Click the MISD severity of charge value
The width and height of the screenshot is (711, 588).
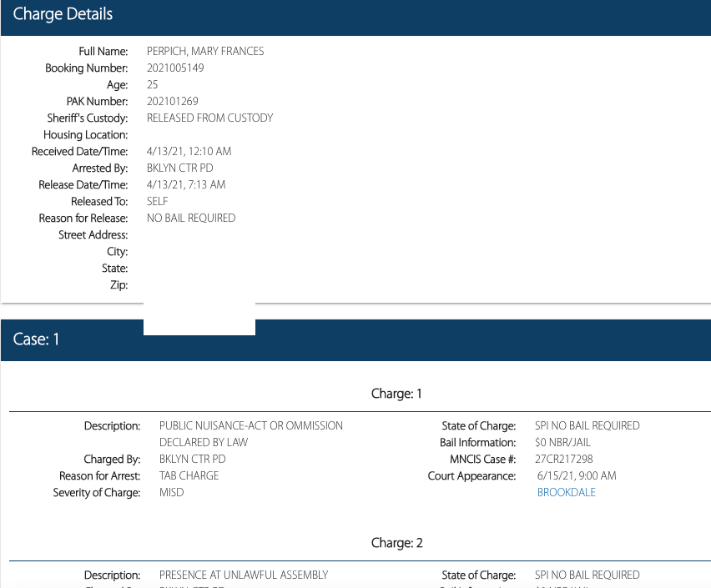(171, 492)
